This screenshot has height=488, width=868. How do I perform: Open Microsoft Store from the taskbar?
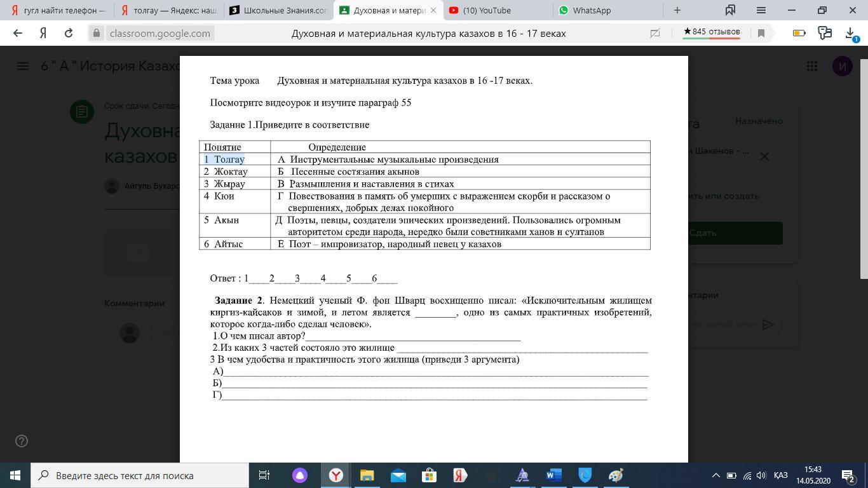430,475
